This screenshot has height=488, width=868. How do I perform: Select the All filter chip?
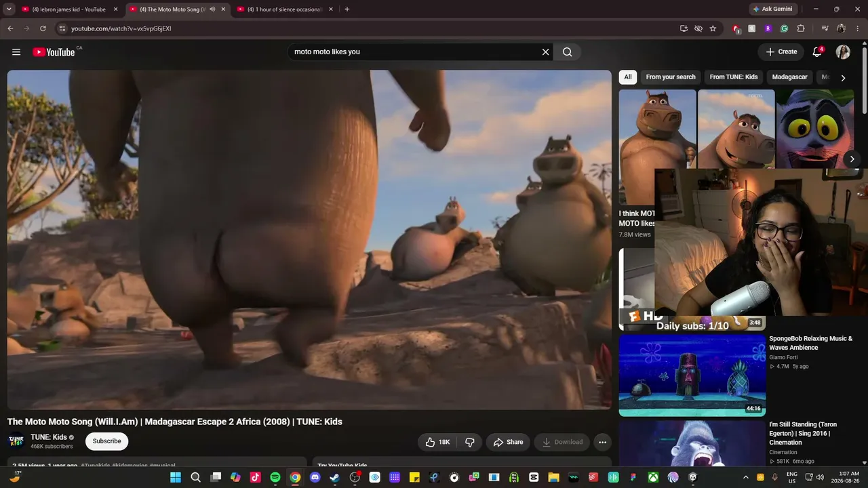[628, 77]
